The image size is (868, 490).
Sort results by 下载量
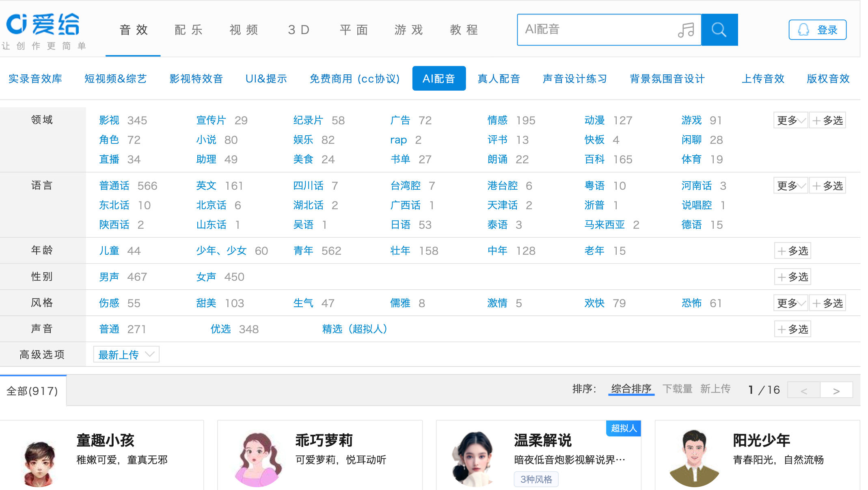click(x=678, y=389)
